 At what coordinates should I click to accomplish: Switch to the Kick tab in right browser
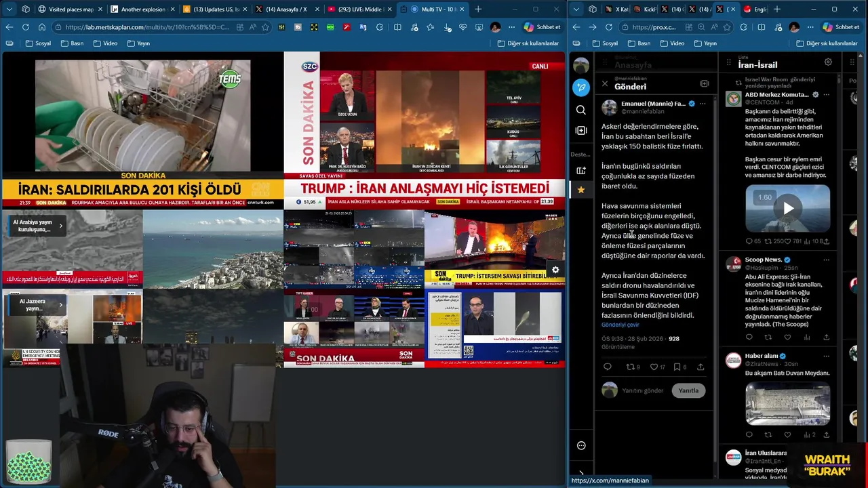click(646, 9)
